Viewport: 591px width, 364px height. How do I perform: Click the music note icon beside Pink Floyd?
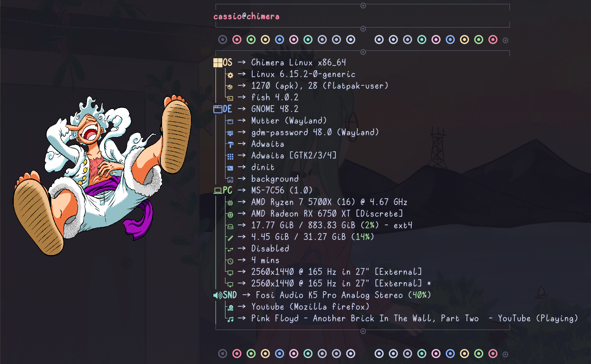(230, 319)
